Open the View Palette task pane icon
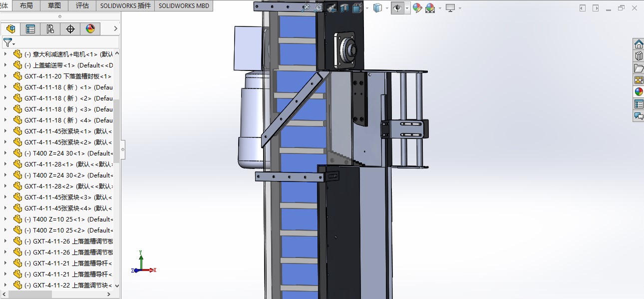This screenshot has height=299, width=644. (x=639, y=80)
